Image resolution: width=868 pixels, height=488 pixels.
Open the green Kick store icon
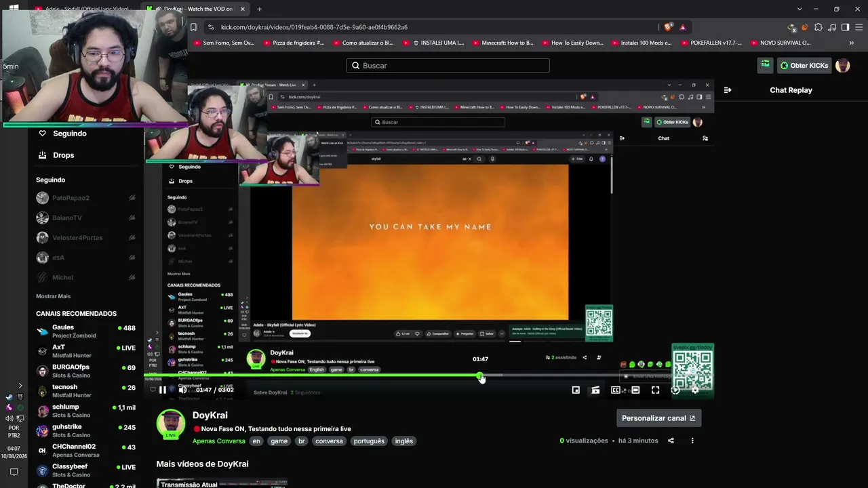pos(766,64)
